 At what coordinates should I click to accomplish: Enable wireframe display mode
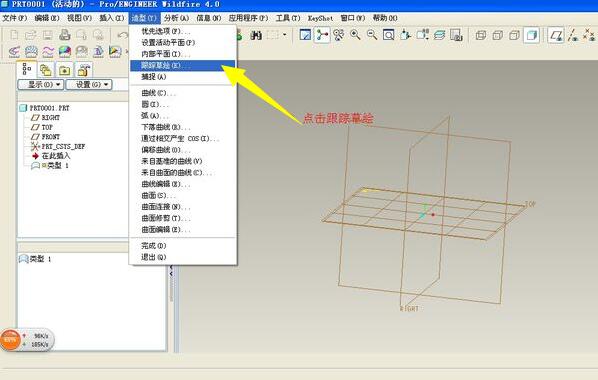(481, 35)
